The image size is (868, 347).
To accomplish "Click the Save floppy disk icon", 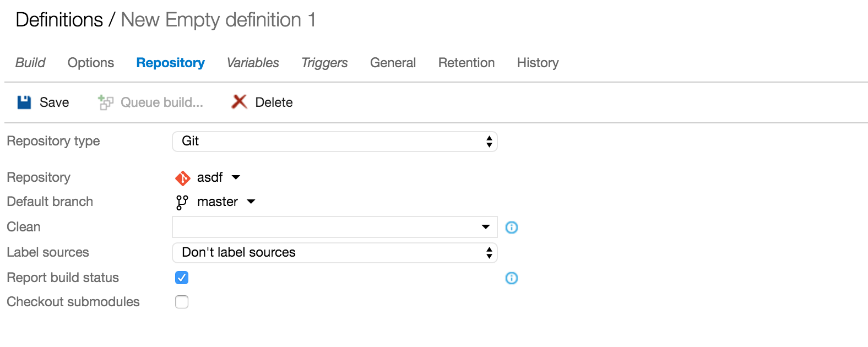I will 24,102.
